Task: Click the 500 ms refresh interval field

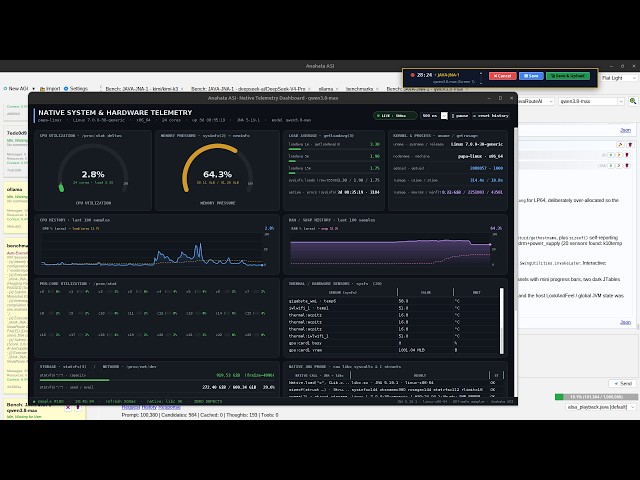Action: (x=430, y=116)
